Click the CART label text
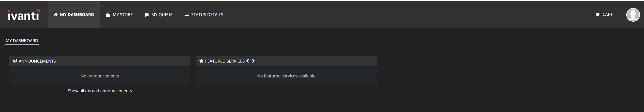 [x=607, y=14]
